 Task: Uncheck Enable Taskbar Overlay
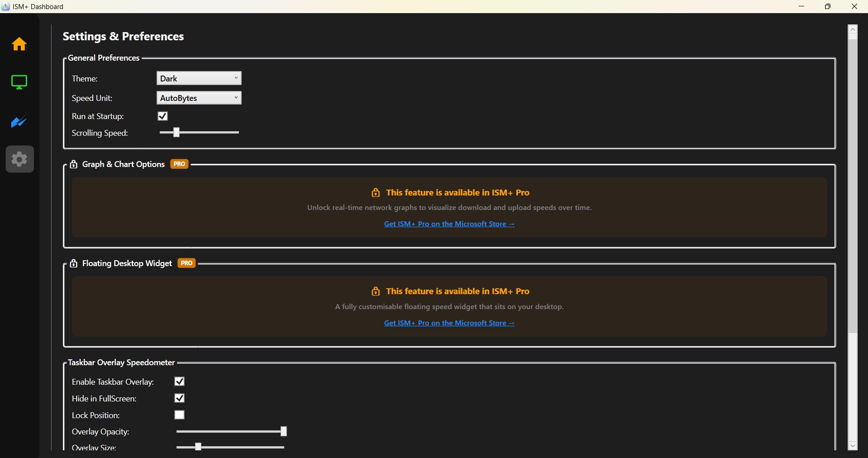tap(180, 382)
